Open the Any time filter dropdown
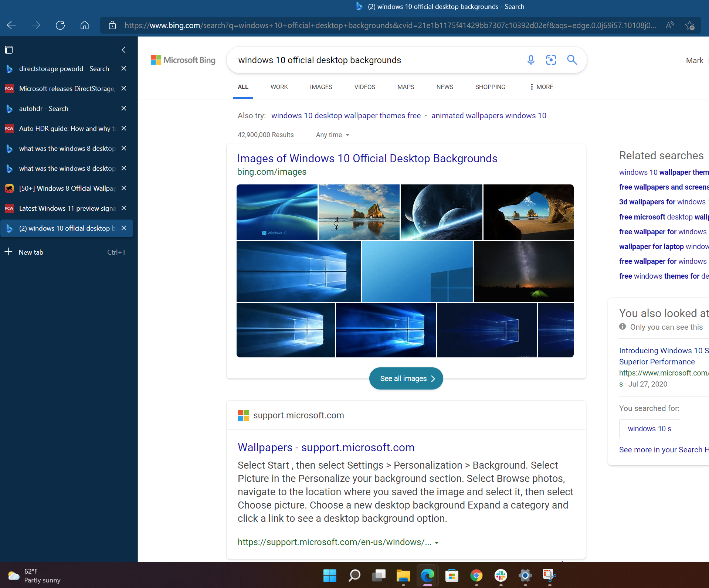The height and width of the screenshot is (588, 709). coord(332,135)
